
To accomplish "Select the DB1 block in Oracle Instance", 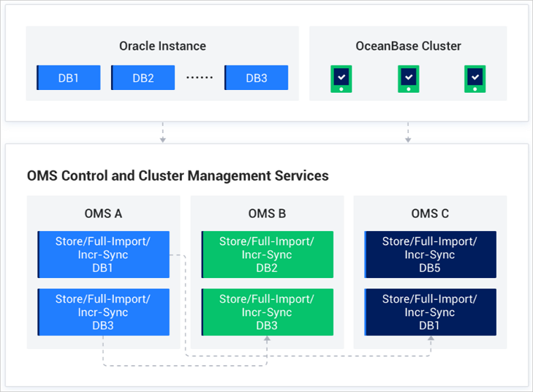I will 68,78.
